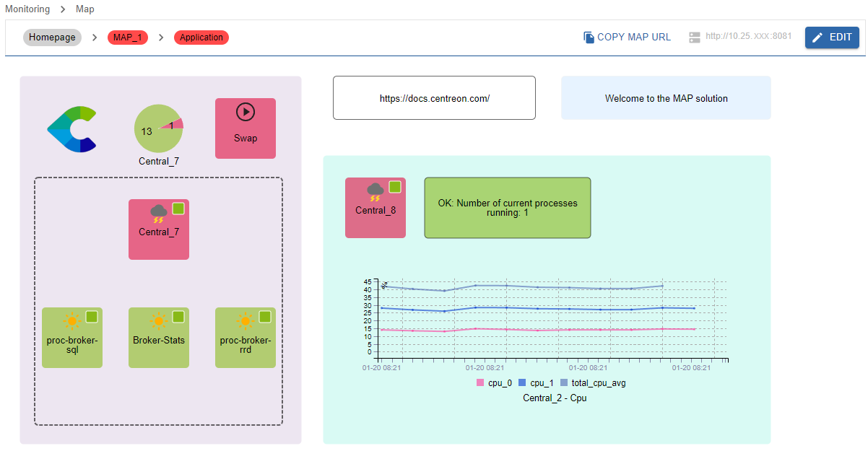Click the Swap play circle icon
This screenshot has width=868, height=451.
click(246, 112)
